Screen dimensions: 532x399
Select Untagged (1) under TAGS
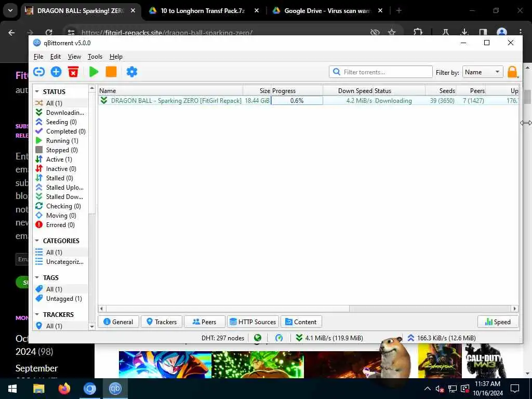pos(60,299)
